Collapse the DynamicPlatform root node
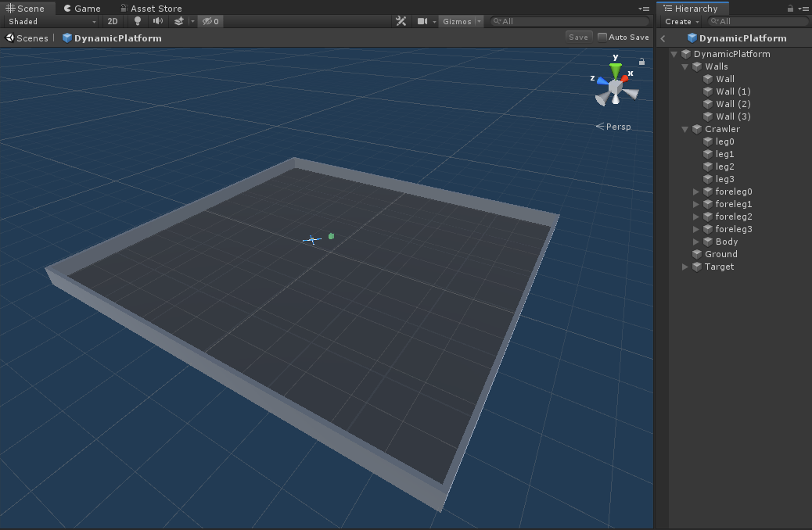 [x=674, y=54]
